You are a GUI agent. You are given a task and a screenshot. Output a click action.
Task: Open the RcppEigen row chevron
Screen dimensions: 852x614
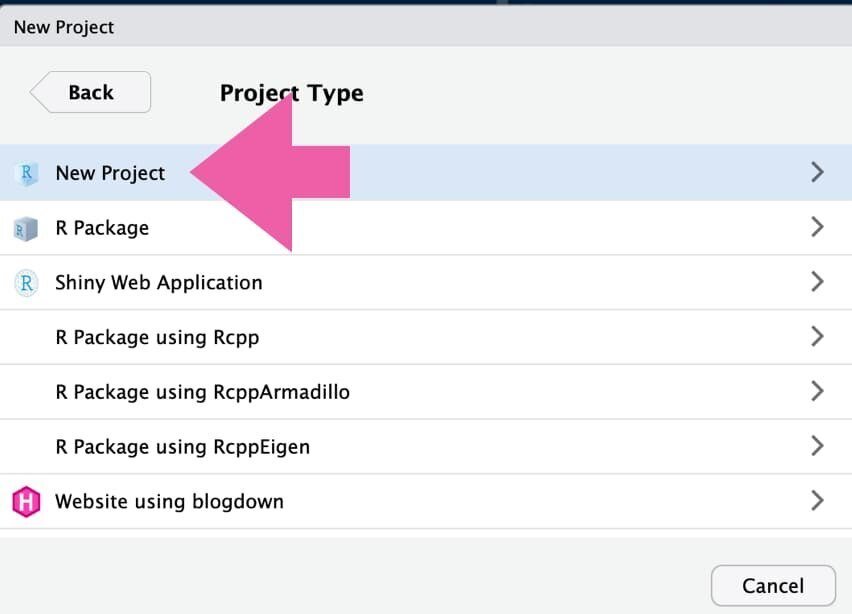pos(817,446)
